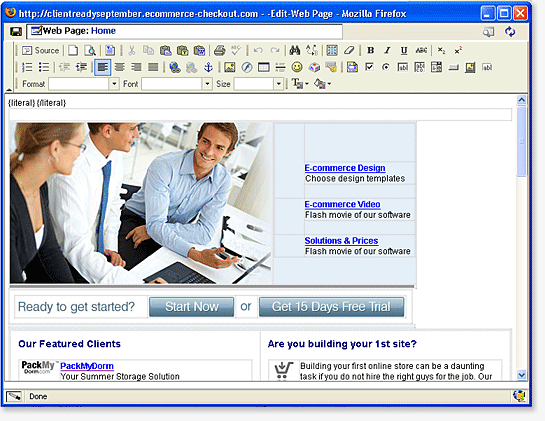Open the Size dropdown
Image resolution: width=545 pixels, height=421 pixels.
(x=259, y=84)
